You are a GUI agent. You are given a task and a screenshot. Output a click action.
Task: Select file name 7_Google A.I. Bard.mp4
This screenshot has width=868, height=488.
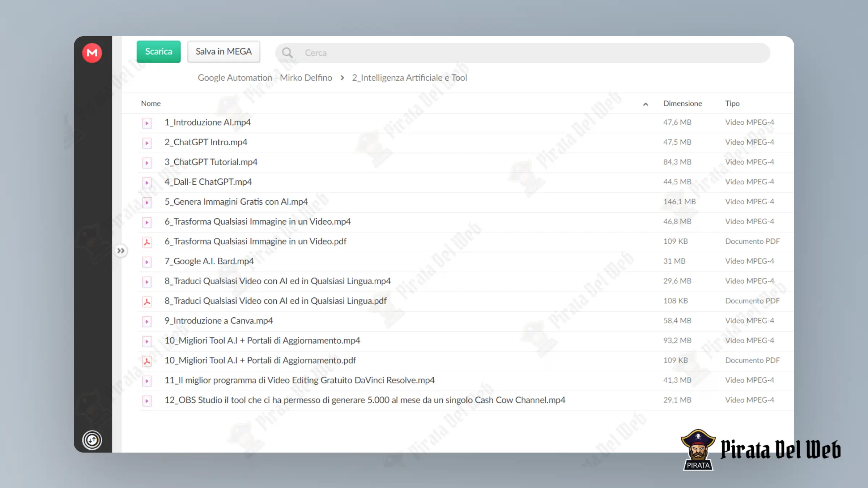tap(209, 261)
